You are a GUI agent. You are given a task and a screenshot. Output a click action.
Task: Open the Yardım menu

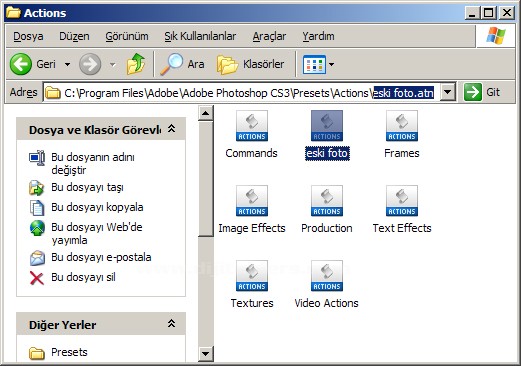pyautogui.click(x=318, y=36)
